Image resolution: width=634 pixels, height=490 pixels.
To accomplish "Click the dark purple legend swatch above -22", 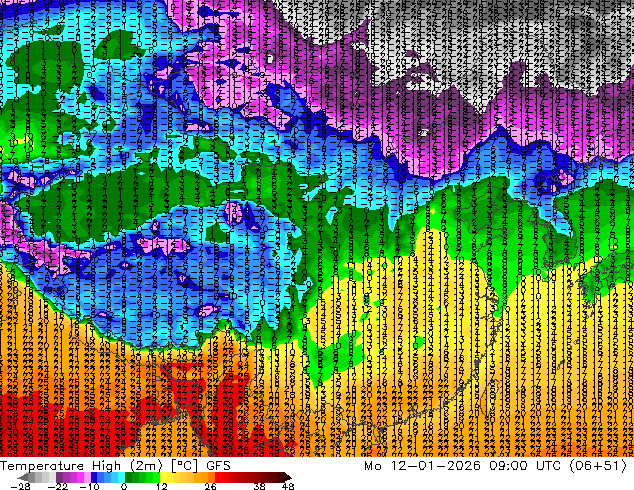I will [x=59, y=477].
